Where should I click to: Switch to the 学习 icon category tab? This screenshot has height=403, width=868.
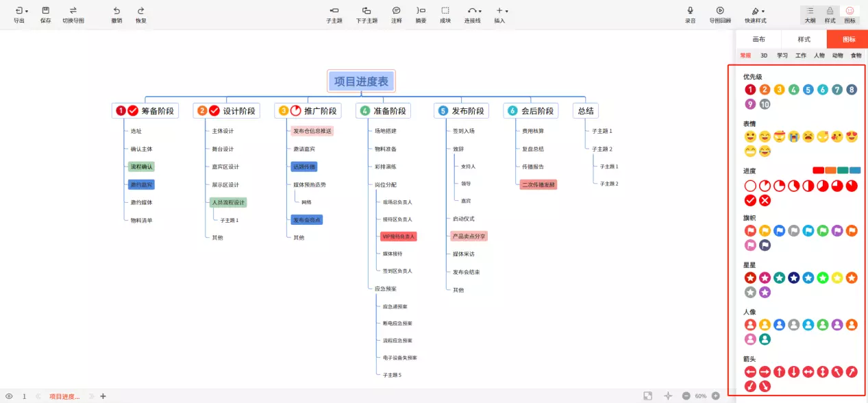(x=782, y=56)
